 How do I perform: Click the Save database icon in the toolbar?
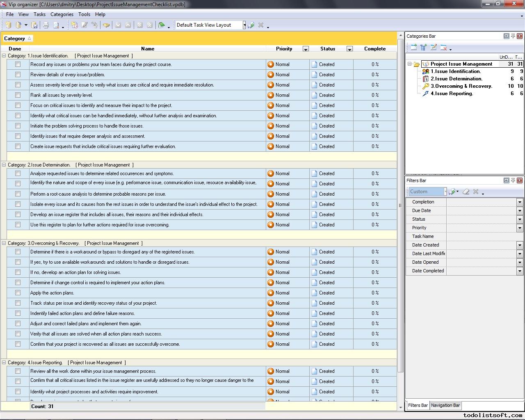34,25
